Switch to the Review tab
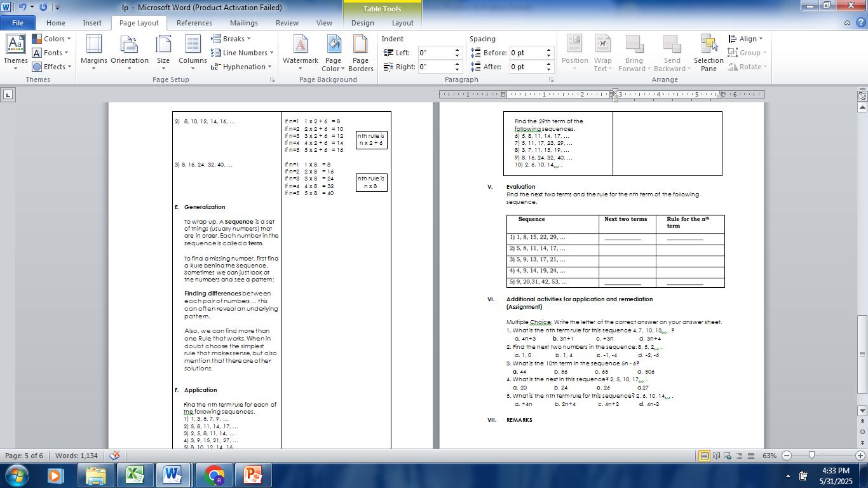This screenshot has width=868, height=488. tap(287, 23)
